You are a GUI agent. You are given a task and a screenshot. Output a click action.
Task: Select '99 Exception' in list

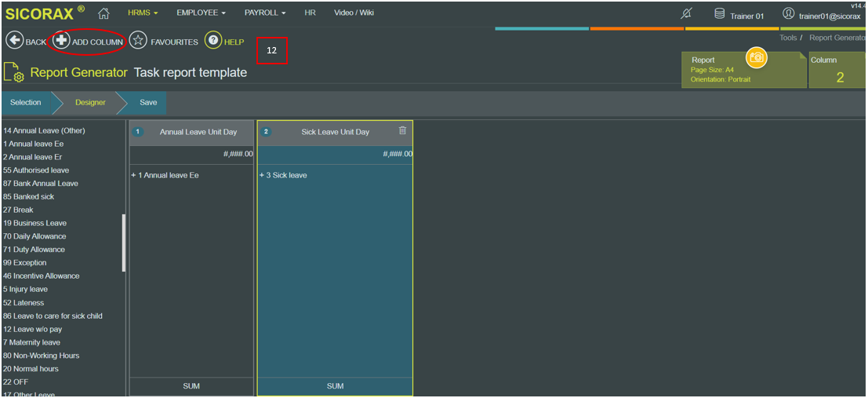pyautogui.click(x=24, y=263)
